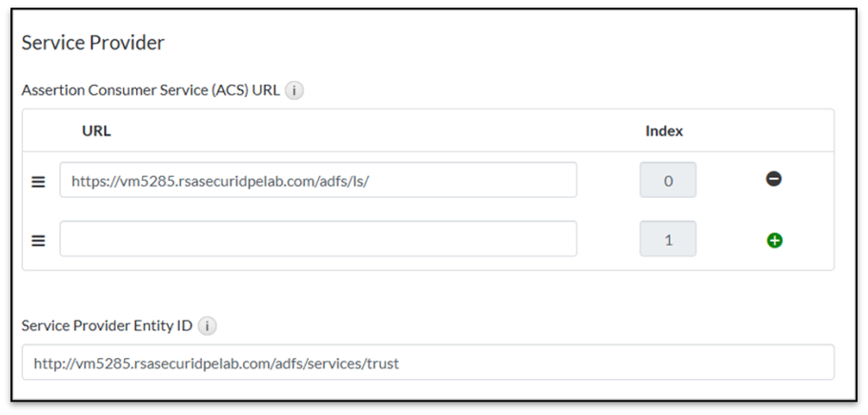Click the Assertion Consumer Service (ACS) URL label
Screen dimensions: 868x415
click(x=151, y=91)
